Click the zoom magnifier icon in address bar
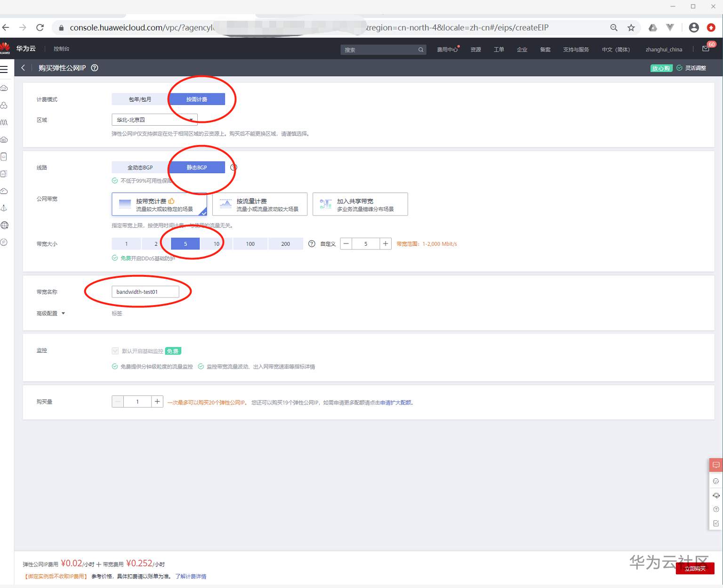723x588 pixels. point(614,28)
